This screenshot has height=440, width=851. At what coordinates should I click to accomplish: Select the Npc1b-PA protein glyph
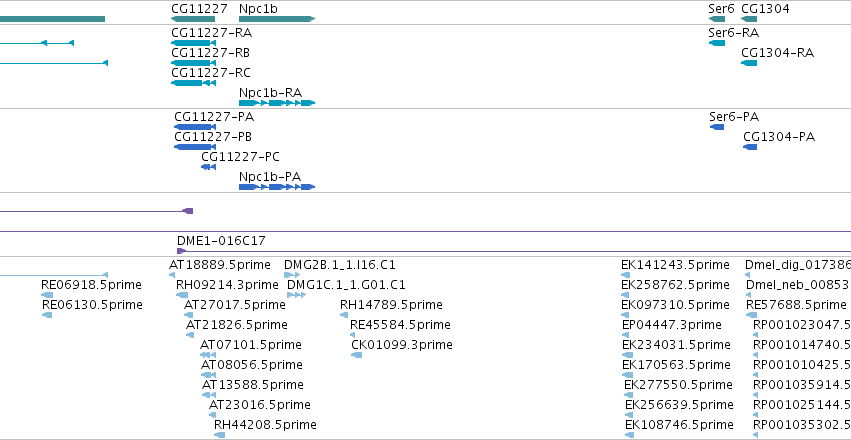(277, 187)
